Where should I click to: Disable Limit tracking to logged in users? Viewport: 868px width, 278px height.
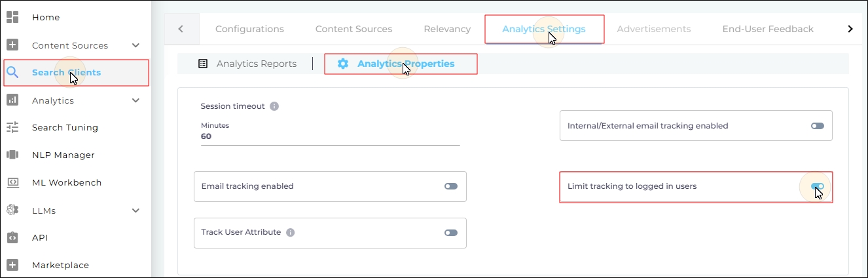pyautogui.click(x=817, y=186)
